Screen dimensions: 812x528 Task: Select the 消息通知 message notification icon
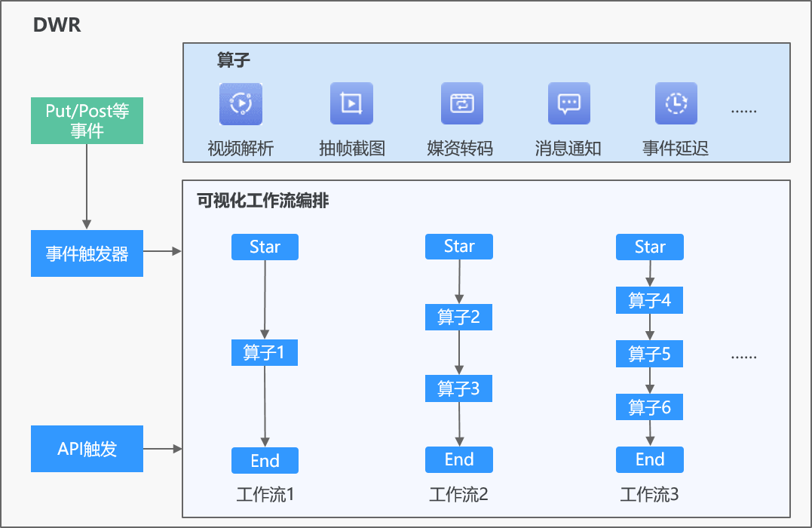coord(569,103)
